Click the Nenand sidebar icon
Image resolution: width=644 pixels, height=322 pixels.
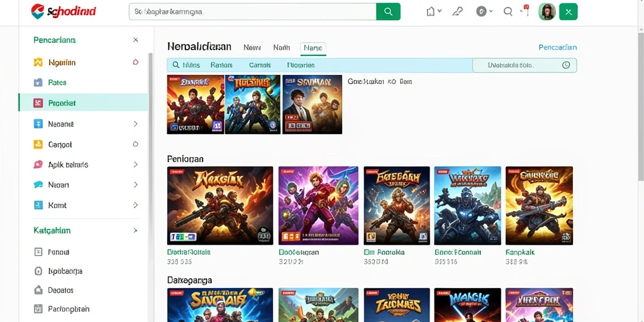coord(38,124)
